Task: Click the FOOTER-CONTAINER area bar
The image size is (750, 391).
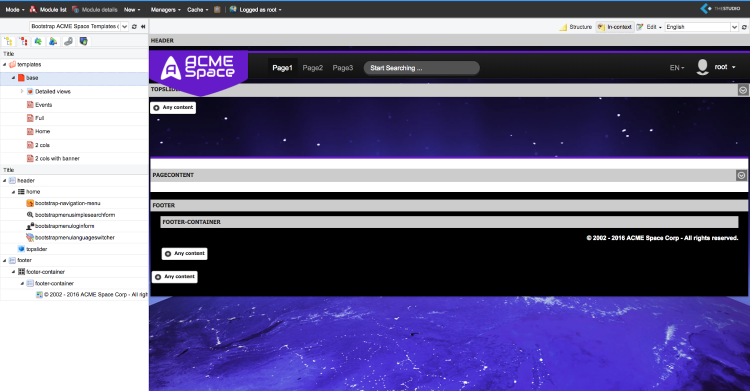Action: click(x=449, y=222)
